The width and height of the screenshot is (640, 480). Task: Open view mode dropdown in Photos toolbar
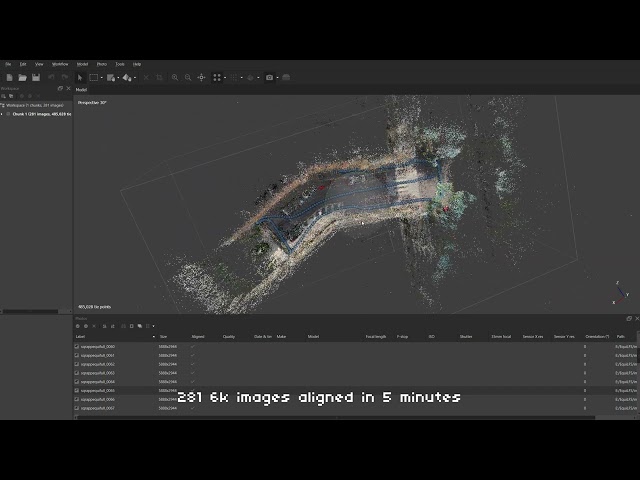point(153,326)
